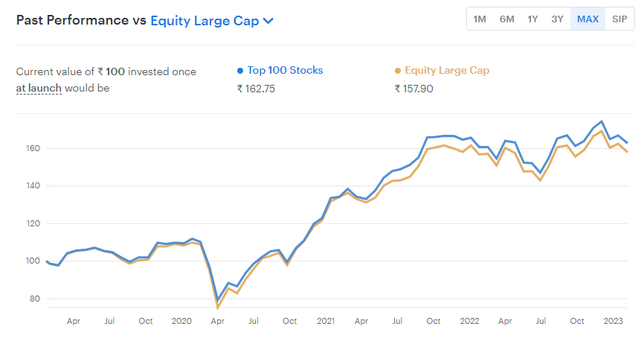
Task: Open the Equity Large Cap category selector
Action: pyautogui.click(x=205, y=21)
